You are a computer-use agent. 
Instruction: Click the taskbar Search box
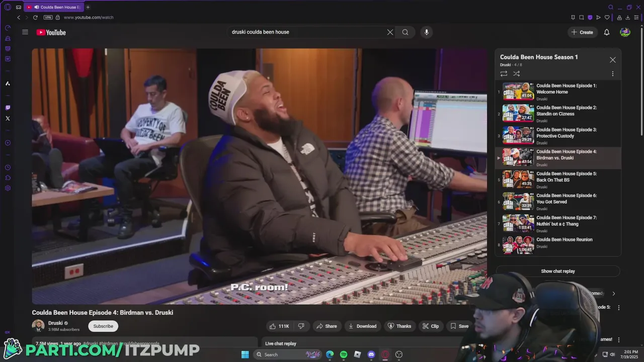[288, 354]
